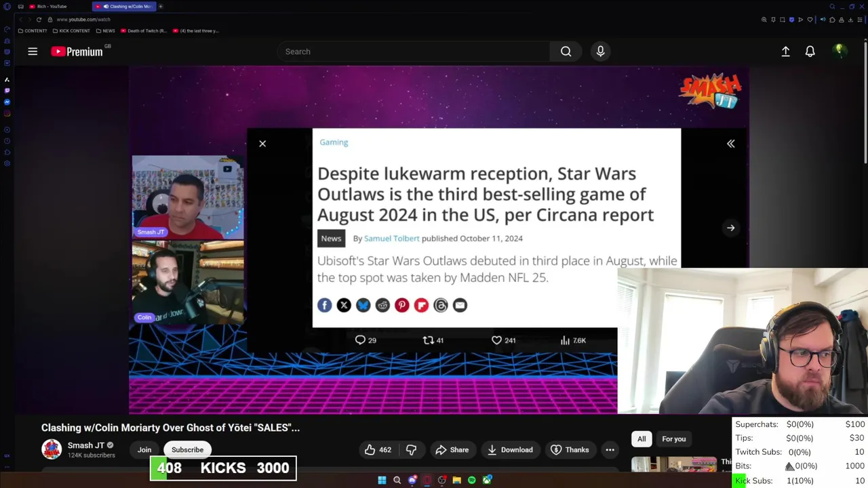Open the send/flow arrow icon
868x488 pixels.
tap(801, 20)
